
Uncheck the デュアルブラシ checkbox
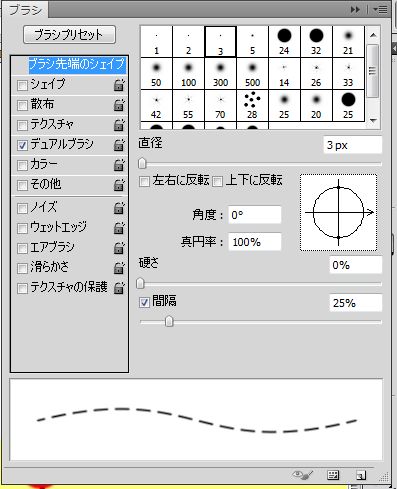(x=22, y=145)
